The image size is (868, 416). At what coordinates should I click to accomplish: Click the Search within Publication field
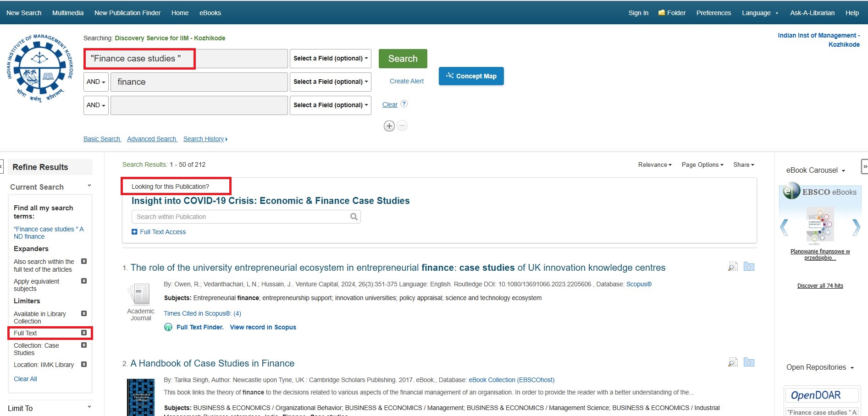pyautogui.click(x=241, y=217)
